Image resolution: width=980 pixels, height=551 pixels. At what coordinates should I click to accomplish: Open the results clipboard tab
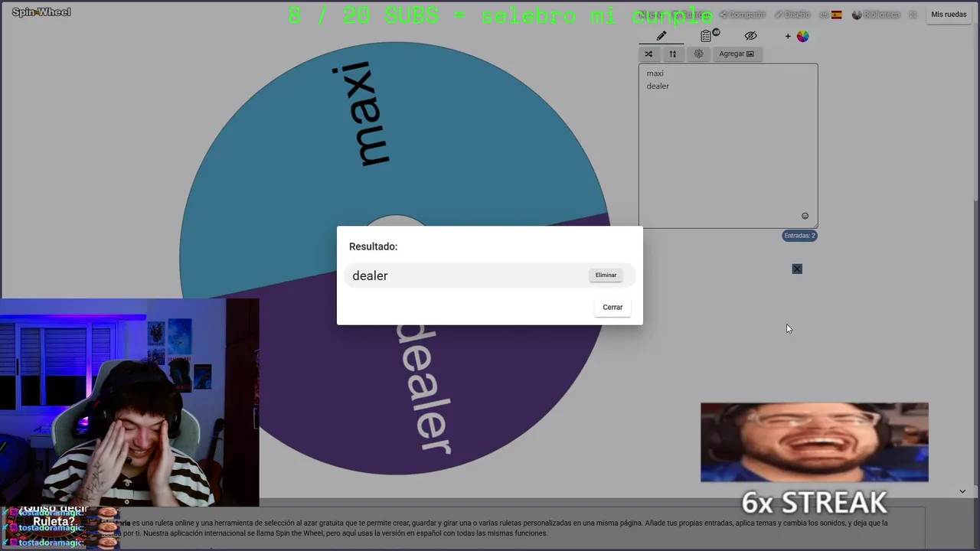707,36
